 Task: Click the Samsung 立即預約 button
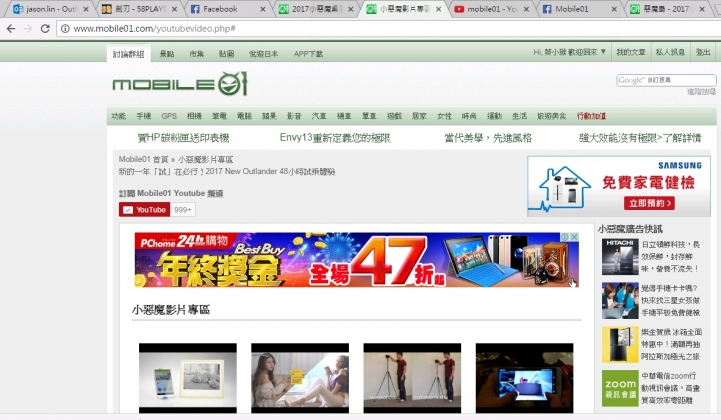click(649, 203)
